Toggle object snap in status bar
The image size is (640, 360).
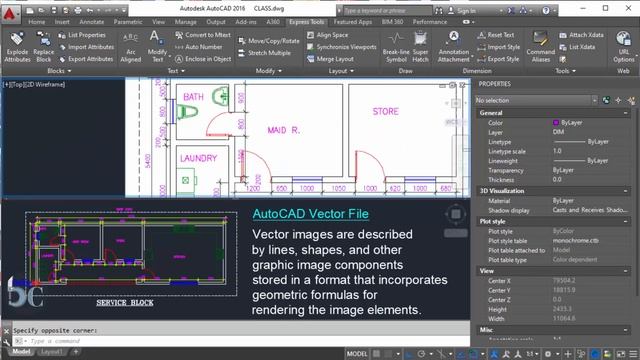[x=473, y=354]
